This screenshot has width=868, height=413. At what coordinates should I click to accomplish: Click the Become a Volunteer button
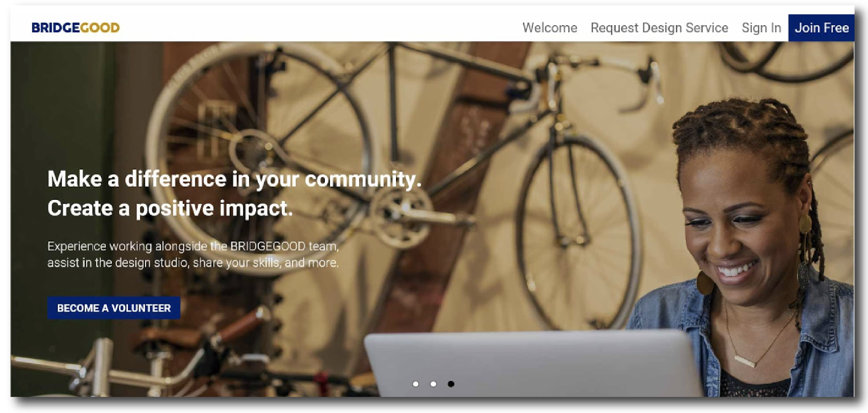(114, 308)
